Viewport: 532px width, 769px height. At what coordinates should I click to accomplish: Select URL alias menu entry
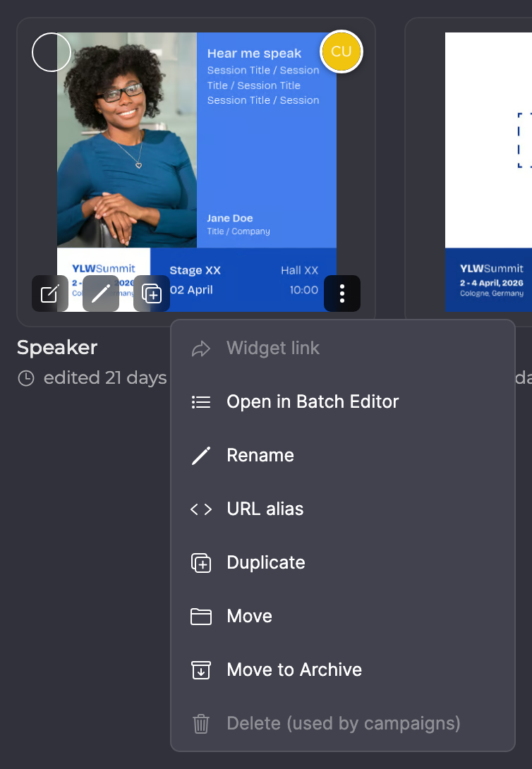click(x=343, y=509)
